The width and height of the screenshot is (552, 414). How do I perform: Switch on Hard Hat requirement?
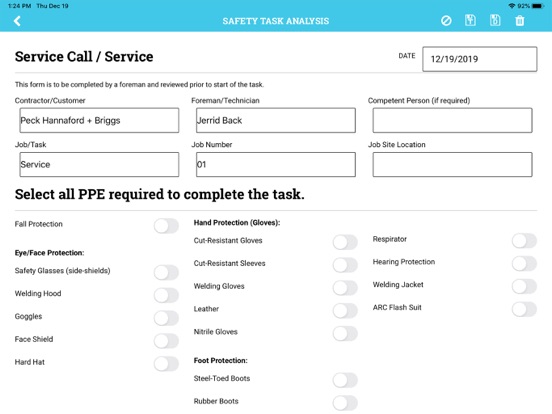tap(166, 364)
